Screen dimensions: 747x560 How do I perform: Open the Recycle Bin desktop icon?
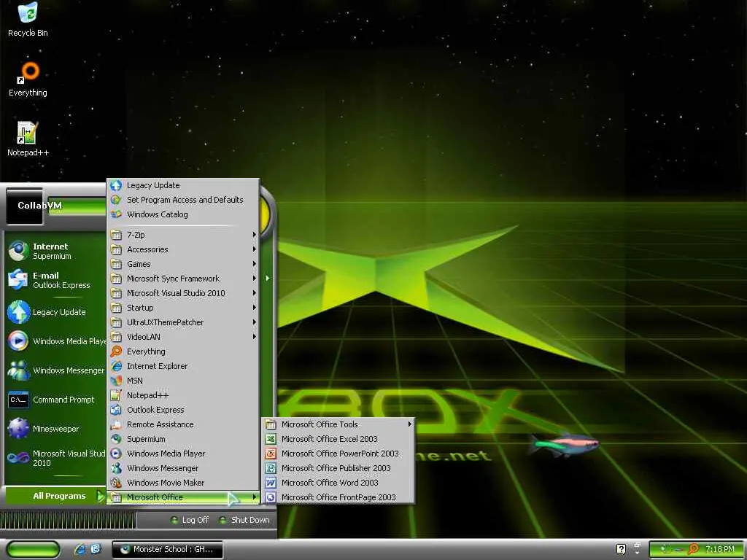(x=28, y=19)
